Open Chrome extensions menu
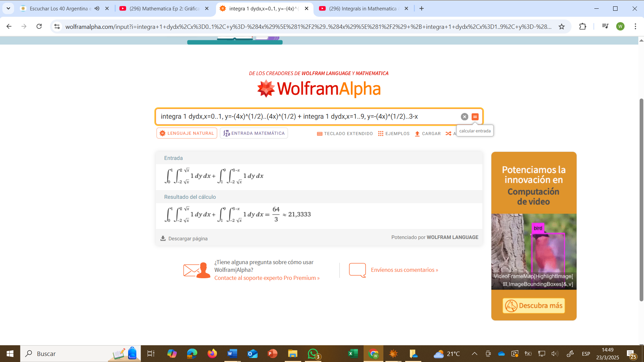Viewport: 644px width, 362px height. point(583,26)
